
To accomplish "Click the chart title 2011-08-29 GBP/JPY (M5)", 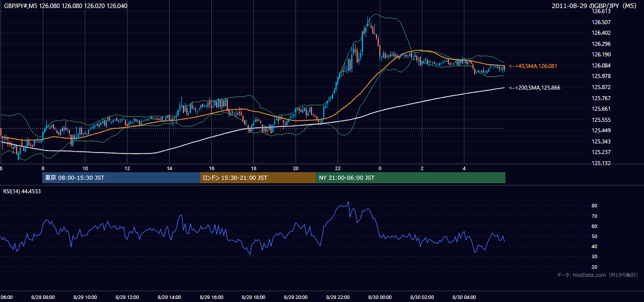I will (x=595, y=6).
